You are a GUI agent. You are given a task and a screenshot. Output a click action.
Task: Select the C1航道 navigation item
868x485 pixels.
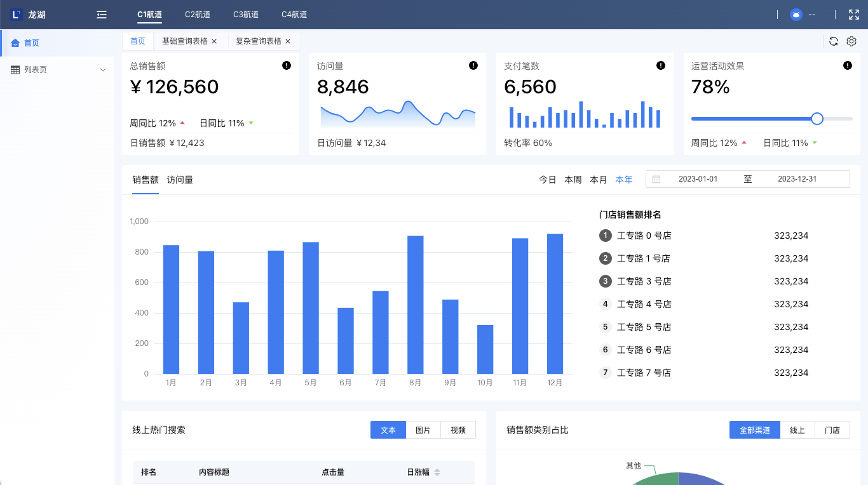tap(149, 15)
